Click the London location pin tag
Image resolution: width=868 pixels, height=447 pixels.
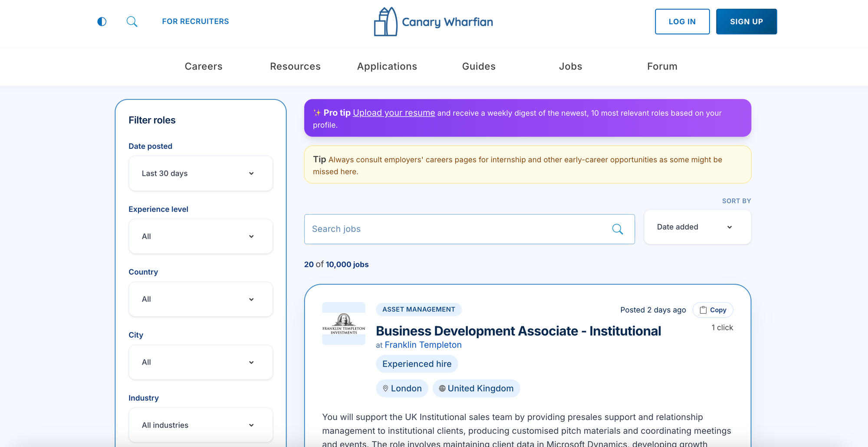coord(402,388)
